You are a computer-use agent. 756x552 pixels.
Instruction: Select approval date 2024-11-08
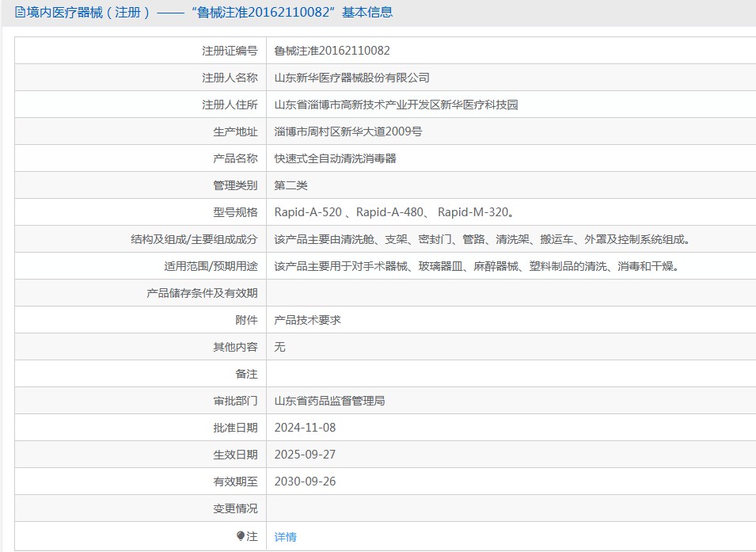pos(305,428)
